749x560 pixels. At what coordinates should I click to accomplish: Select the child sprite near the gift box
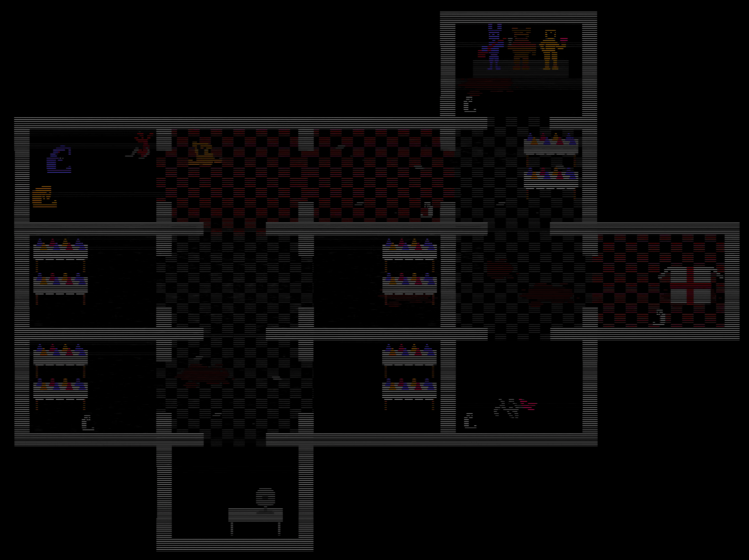pyautogui.click(x=659, y=317)
